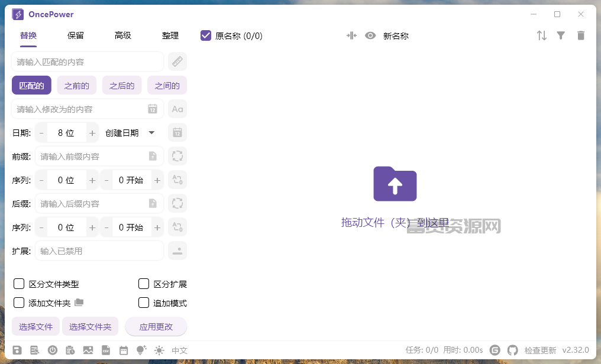Click the image icon in bottom bar
601x364 pixels.
[x=88, y=350]
